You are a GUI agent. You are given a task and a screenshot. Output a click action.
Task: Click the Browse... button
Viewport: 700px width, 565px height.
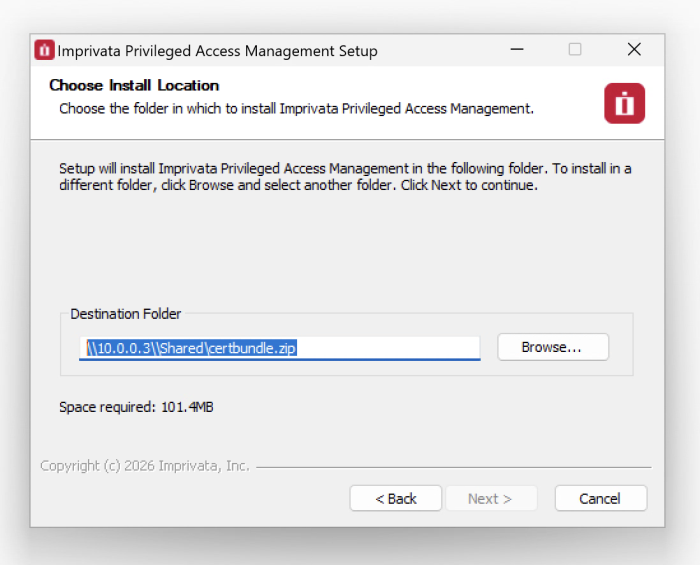click(552, 347)
